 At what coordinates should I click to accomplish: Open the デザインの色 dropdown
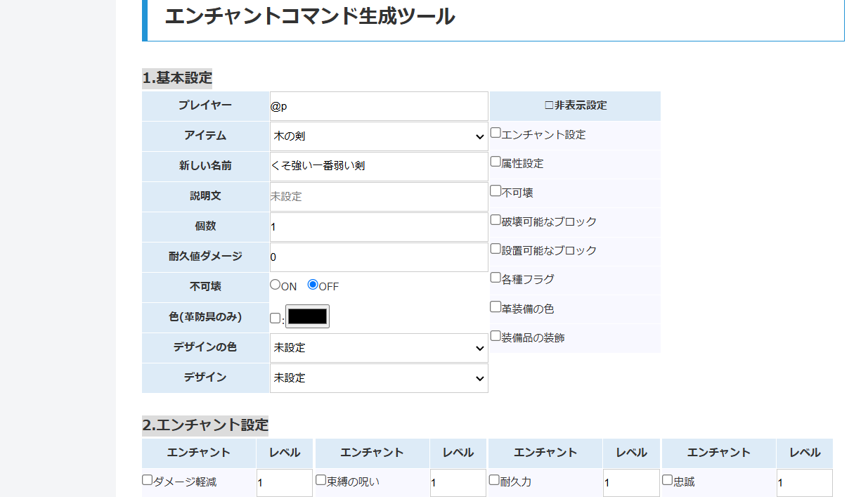(x=379, y=348)
